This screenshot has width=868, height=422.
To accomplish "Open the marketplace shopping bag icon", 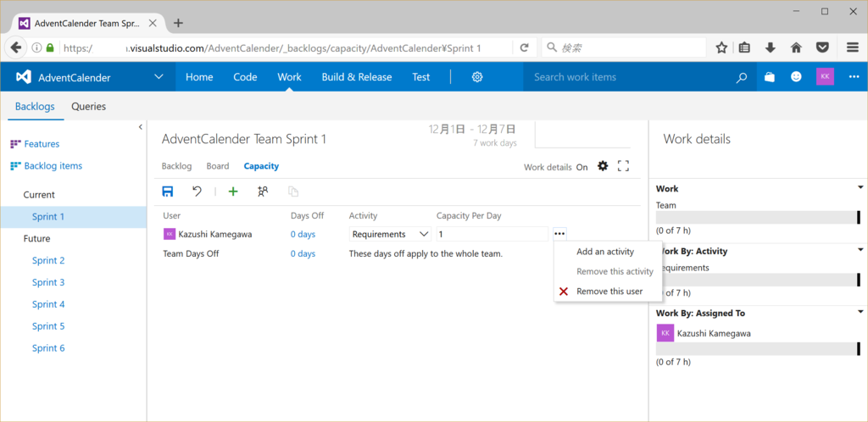I will (x=769, y=77).
